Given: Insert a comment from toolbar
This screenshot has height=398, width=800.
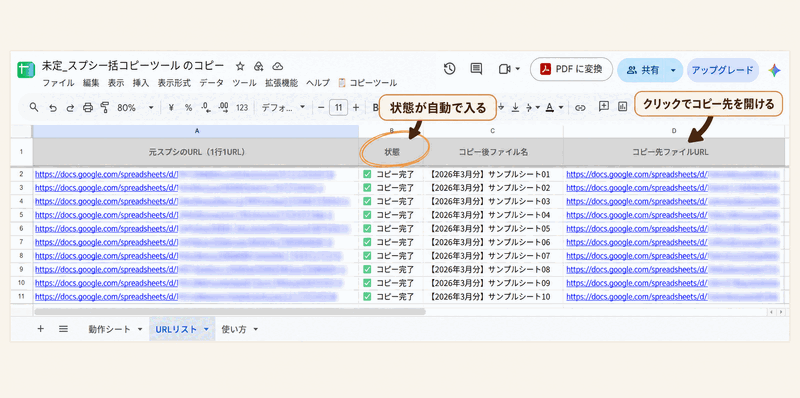Looking at the screenshot, I should [x=604, y=106].
